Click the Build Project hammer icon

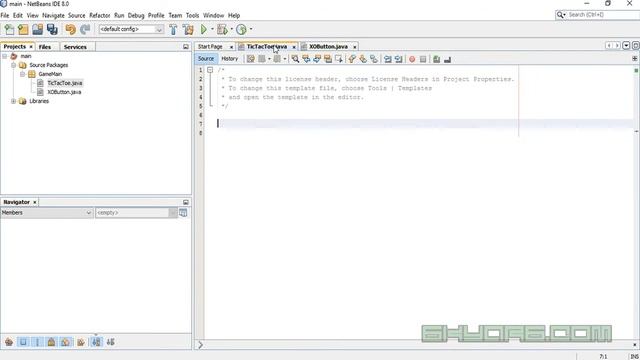point(173,29)
